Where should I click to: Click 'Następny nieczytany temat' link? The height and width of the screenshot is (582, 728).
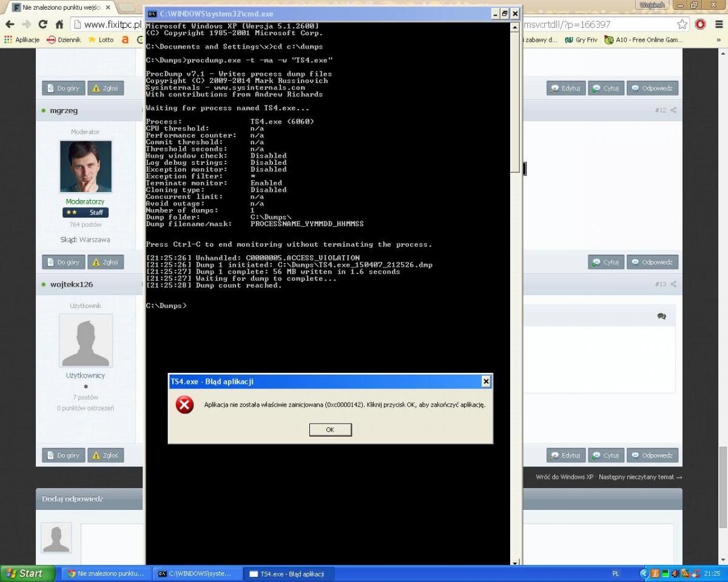[640, 477]
